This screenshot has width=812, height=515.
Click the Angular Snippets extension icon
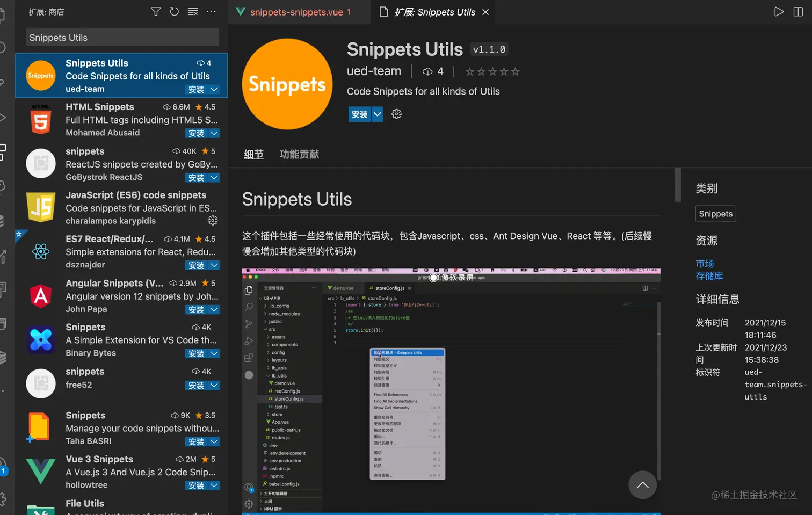(41, 296)
